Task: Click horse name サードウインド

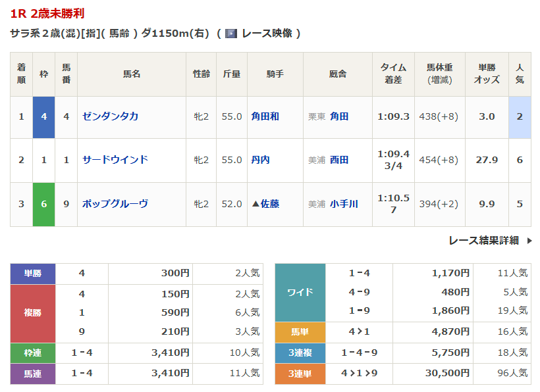Action: click(x=115, y=160)
